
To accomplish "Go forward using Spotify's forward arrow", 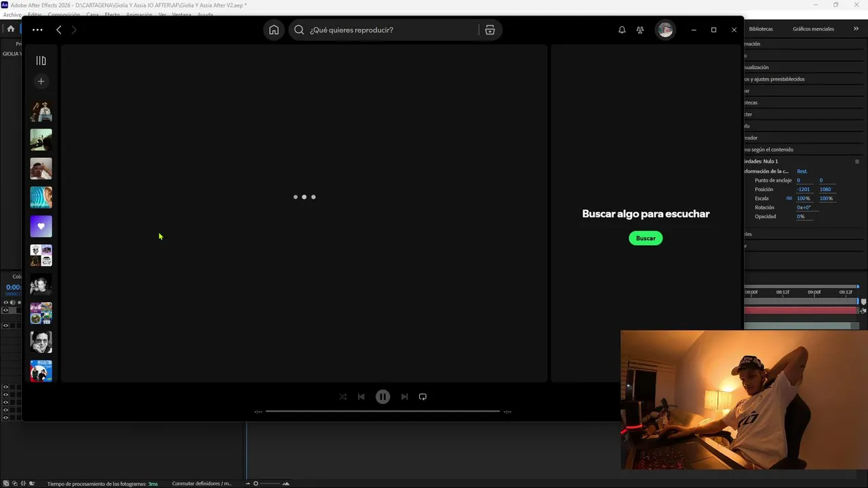I will coord(74,30).
